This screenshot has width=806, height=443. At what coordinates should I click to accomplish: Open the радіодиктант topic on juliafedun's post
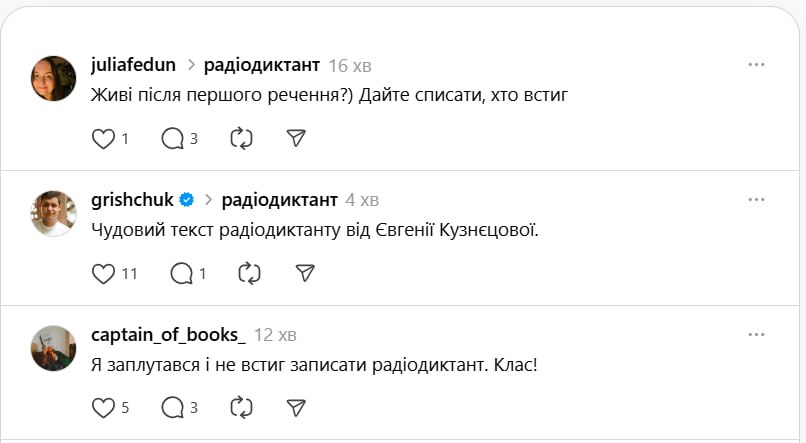[261, 65]
